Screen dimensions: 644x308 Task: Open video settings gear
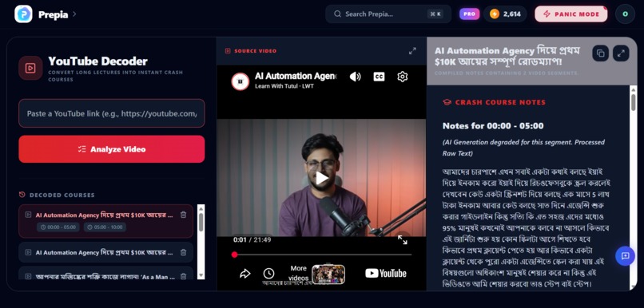[403, 77]
